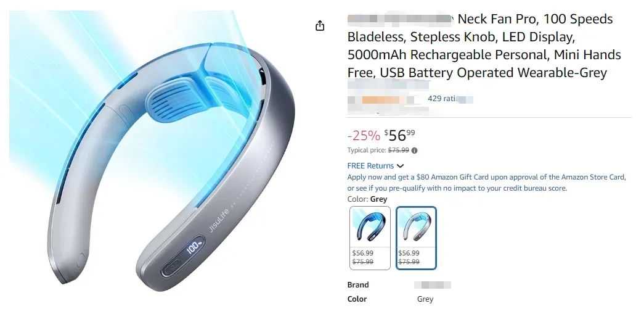Click the -25% discount label

tap(364, 135)
